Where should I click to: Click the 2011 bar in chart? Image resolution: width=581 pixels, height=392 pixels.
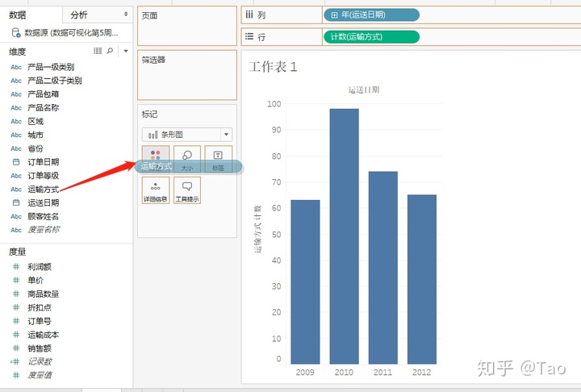383,268
